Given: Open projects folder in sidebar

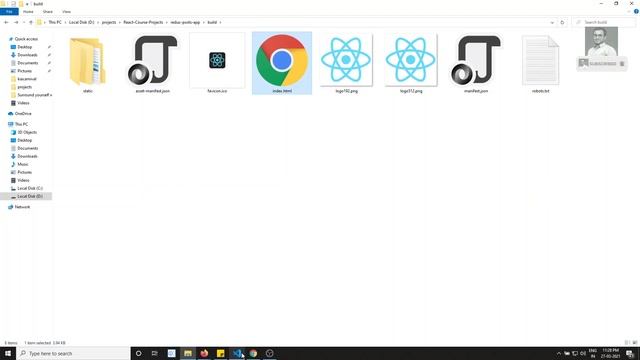Looking at the screenshot, I should tap(24, 87).
